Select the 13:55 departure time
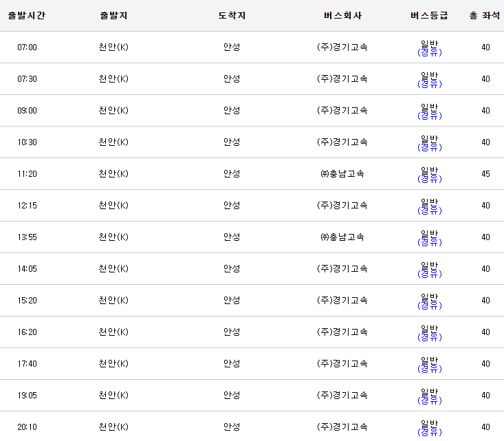 click(x=27, y=237)
